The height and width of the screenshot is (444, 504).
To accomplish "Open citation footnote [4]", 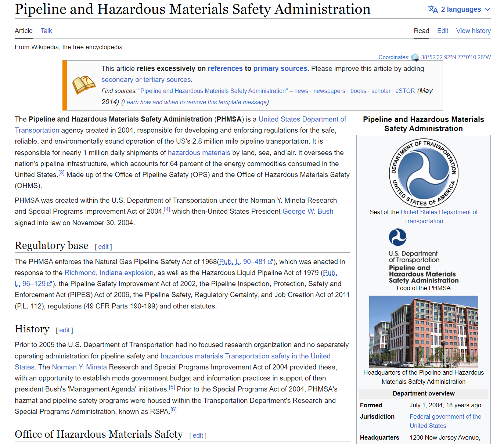I will coord(167,209).
